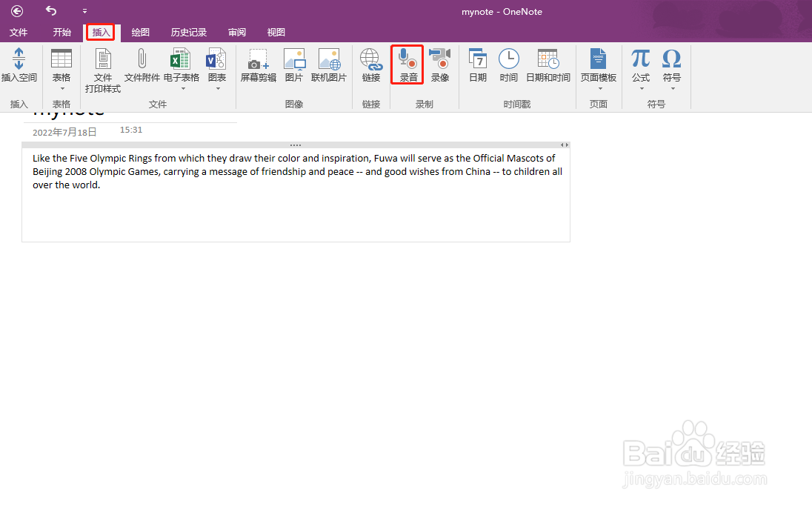Insert a File Printout (文件打印样式)

tap(103, 70)
